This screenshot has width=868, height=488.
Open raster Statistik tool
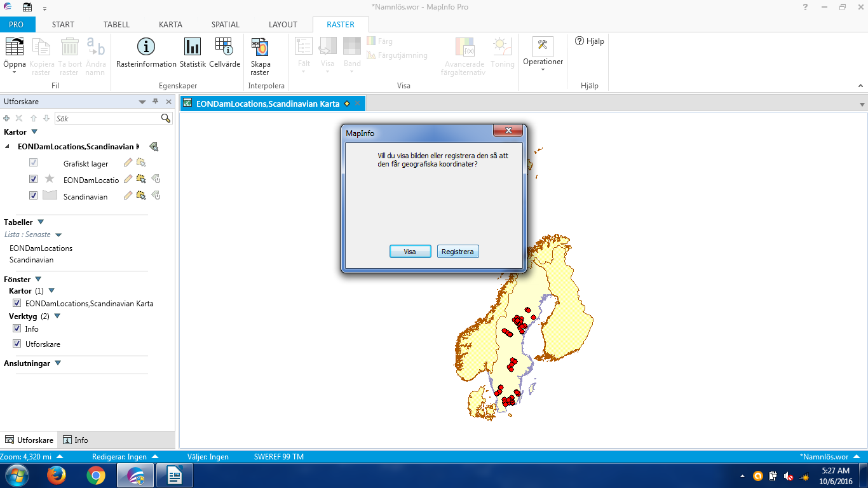[x=193, y=53]
